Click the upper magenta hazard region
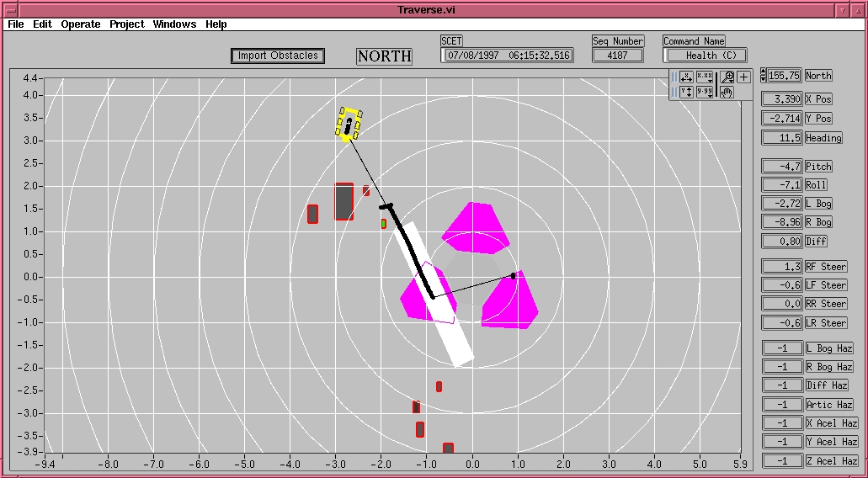Image resolution: width=868 pixels, height=478 pixels. click(x=477, y=226)
